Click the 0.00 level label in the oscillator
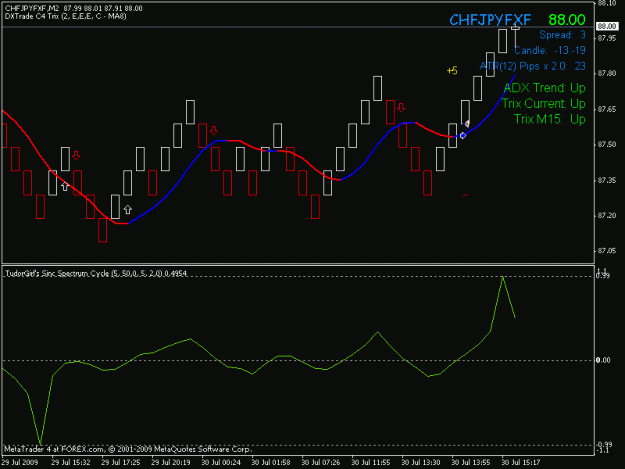 [603, 360]
